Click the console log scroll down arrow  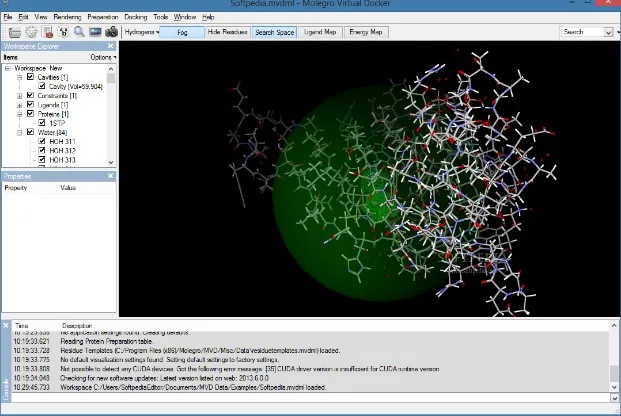coord(614,387)
